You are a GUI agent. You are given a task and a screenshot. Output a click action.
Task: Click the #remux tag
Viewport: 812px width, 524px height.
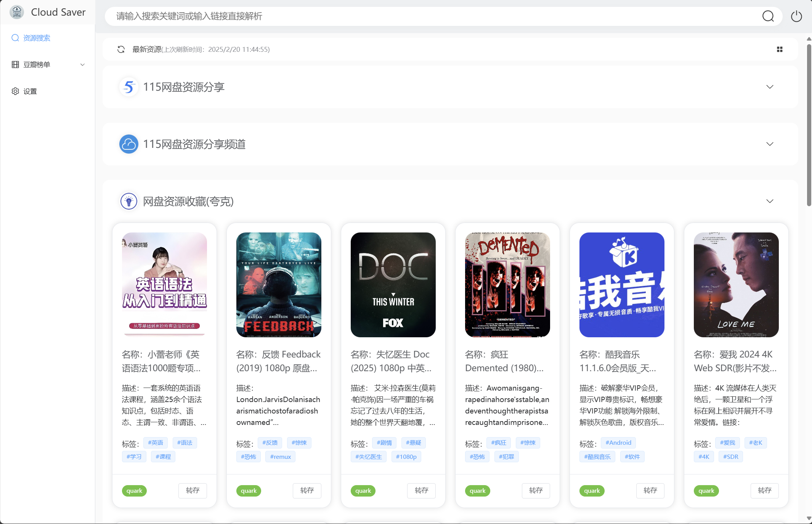click(x=280, y=457)
